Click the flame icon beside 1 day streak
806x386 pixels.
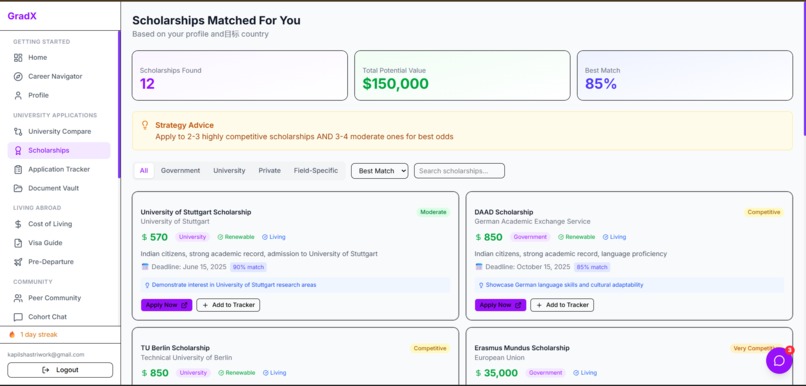click(x=12, y=335)
